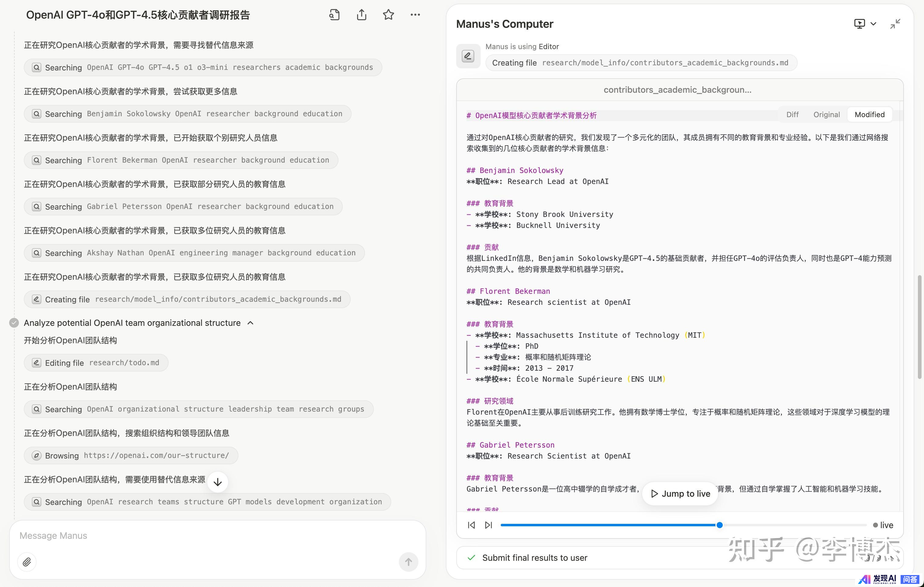The image size is (924, 587).
Task: Open Browsing openai.com/our-structure step
Action: click(x=131, y=455)
